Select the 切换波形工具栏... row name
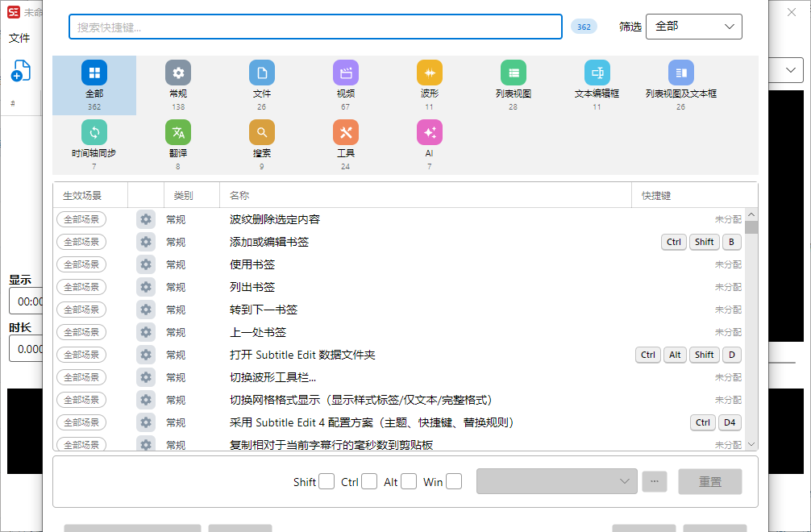Viewport: 811px width, 532px height. pyautogui.click(x=272, y=377)
